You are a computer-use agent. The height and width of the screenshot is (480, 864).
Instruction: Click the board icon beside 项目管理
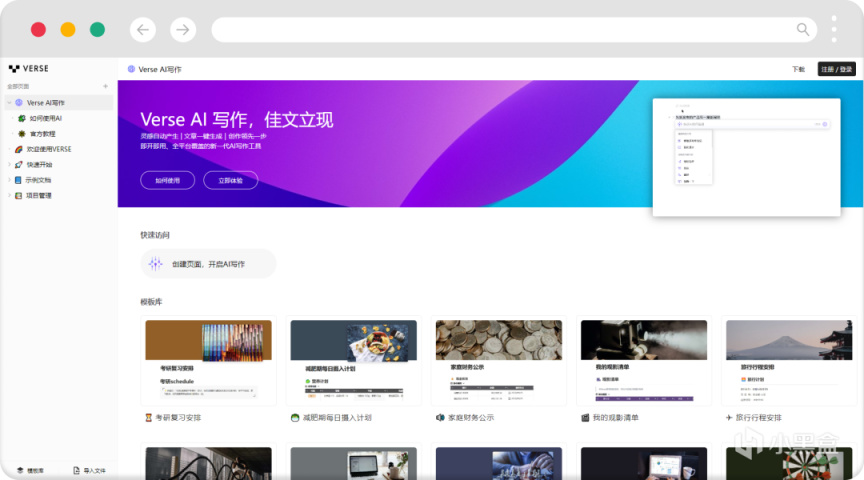(18, 195)
